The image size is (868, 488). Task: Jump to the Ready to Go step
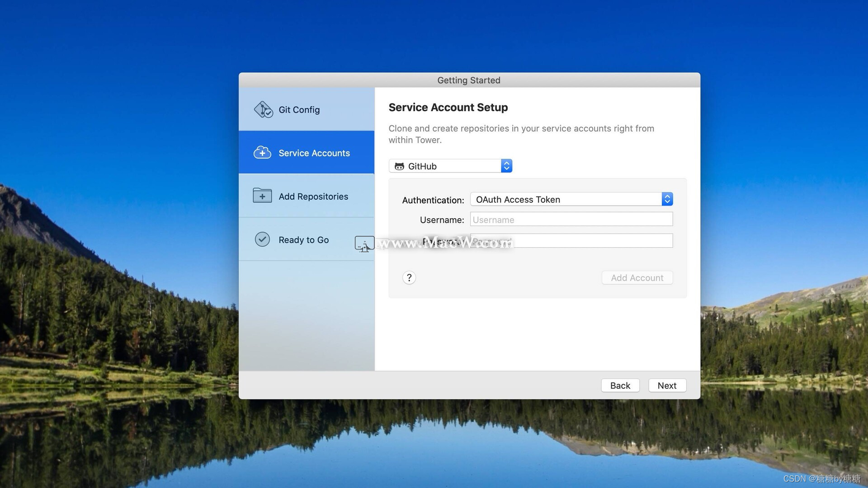tap(303, 240)
